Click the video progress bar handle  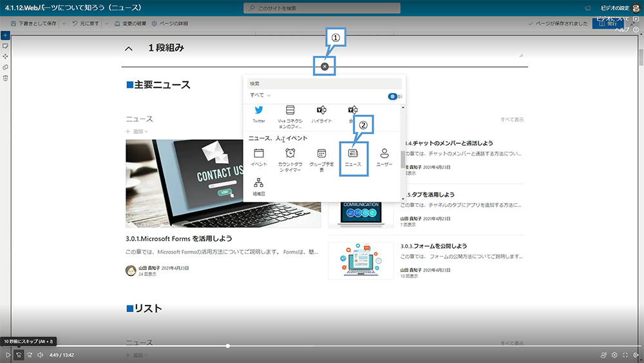click(x=227, y=346)
